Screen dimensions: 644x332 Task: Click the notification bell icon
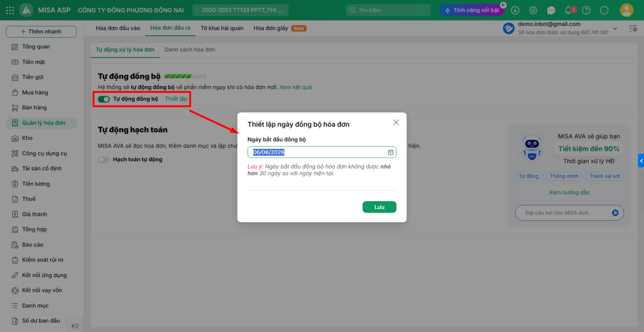(569, 10)
